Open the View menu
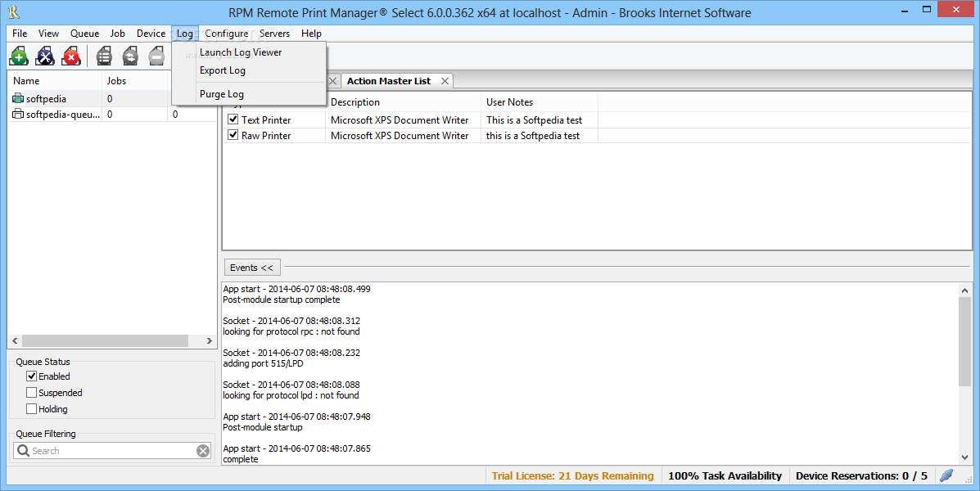This screenshot has height=491, width=980. click(48, 34)
